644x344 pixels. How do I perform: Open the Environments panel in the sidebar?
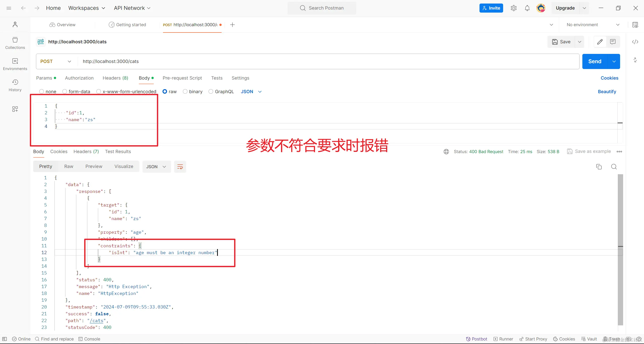coord(15,64)
